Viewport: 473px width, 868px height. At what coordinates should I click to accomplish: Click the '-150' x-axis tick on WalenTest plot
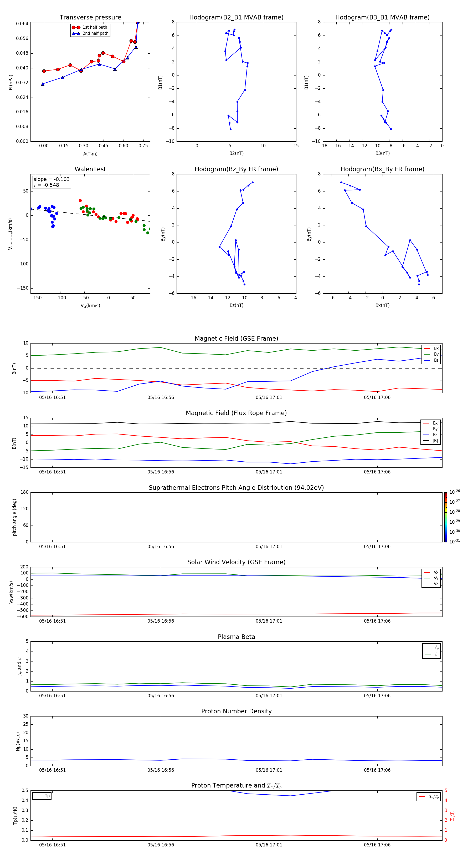pyautogui.click(x=36, y=298)
